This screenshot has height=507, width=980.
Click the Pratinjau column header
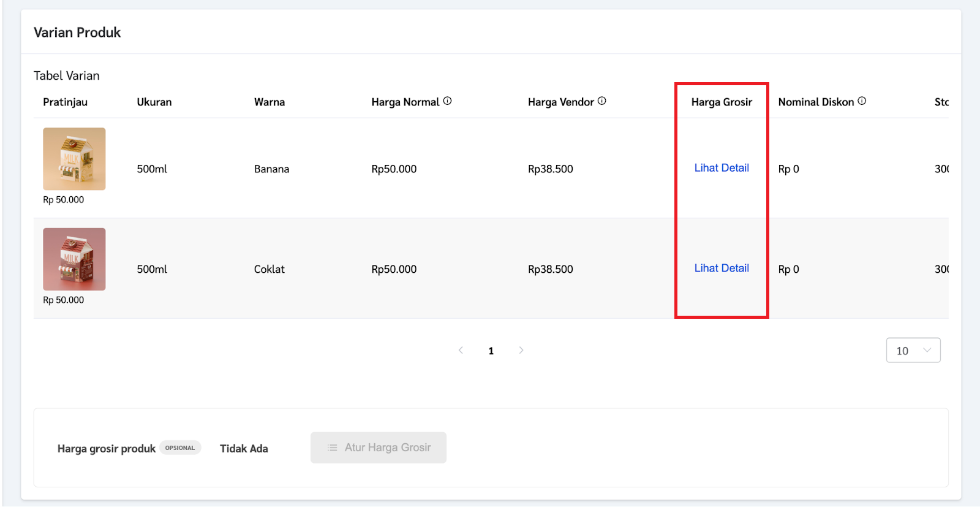coord(65,102)
